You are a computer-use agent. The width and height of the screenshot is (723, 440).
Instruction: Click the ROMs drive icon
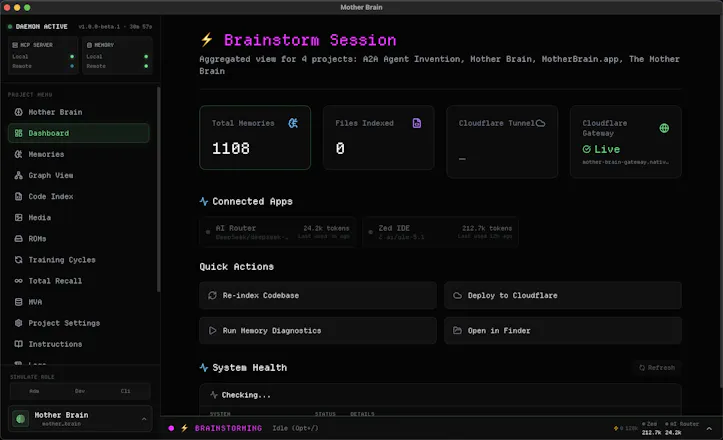(18, 239)
